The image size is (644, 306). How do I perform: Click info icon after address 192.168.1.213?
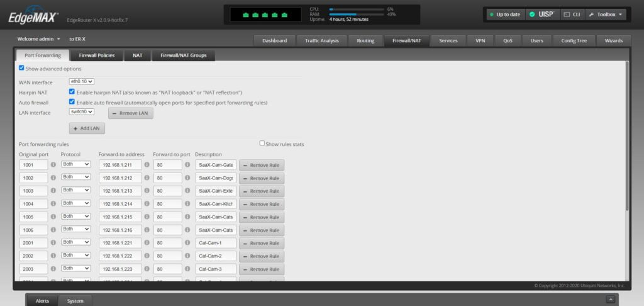(x=147, y=191)
